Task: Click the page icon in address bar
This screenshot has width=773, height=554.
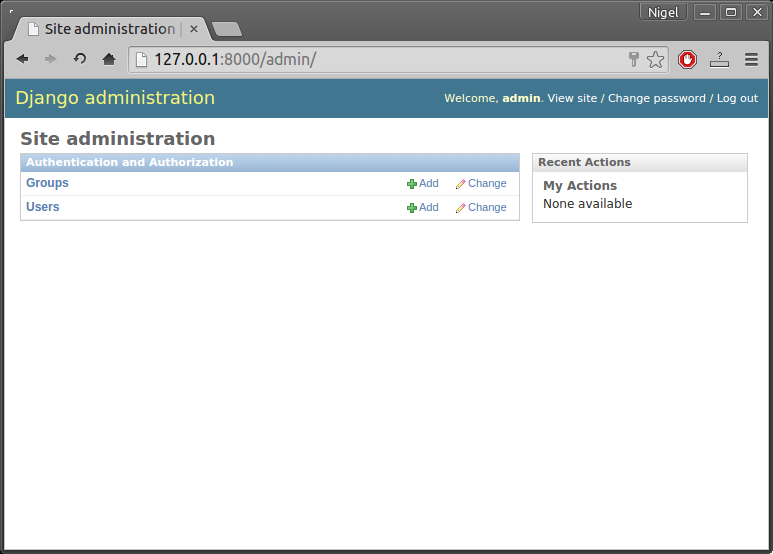Action: pos(141,60)
